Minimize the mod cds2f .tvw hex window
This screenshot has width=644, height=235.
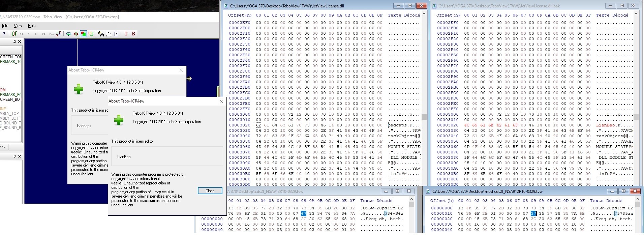(x=612, y=191)
